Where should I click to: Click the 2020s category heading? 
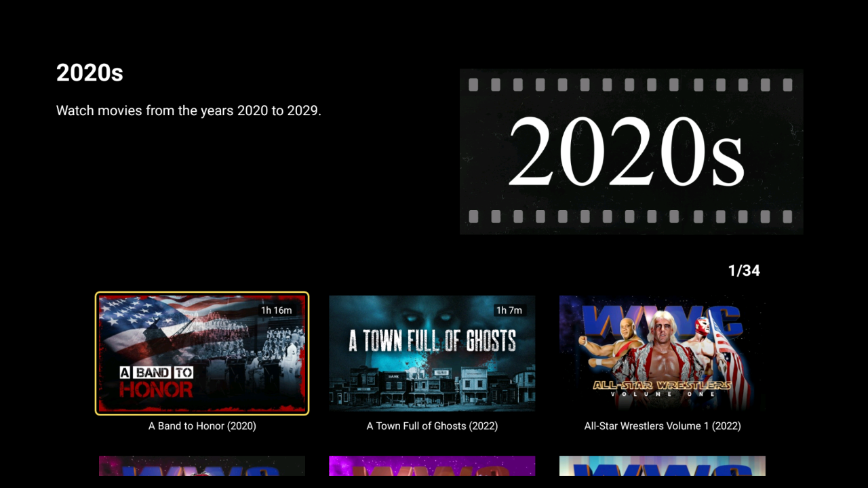point(90,73)
